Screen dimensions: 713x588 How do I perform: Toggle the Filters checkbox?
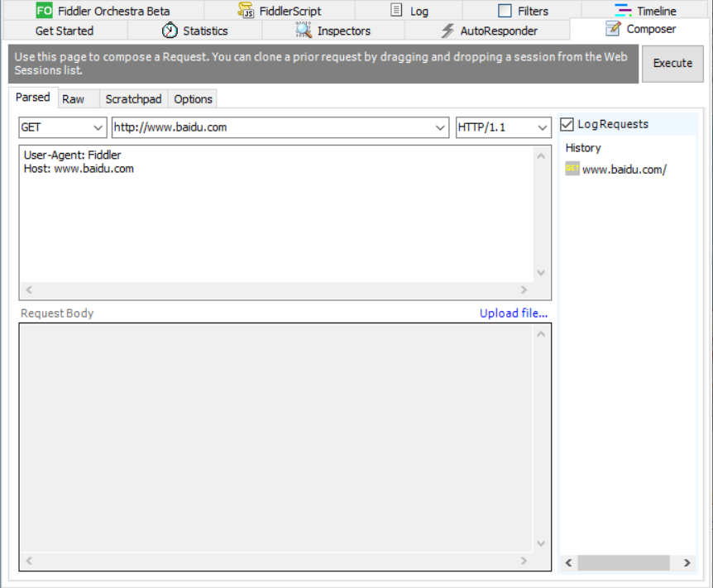click(505, 11)
